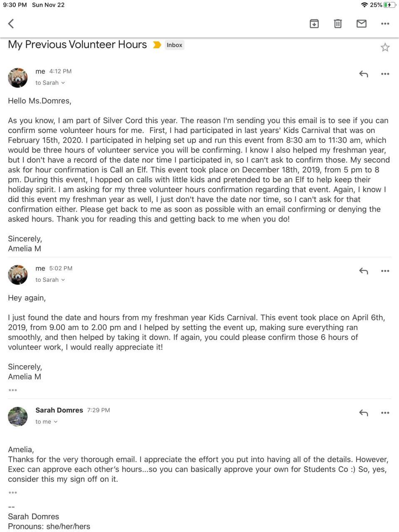
Task: Star the My Previous Volunteer Hours thread
Action: pyautogui.click(x=385, y=47)
